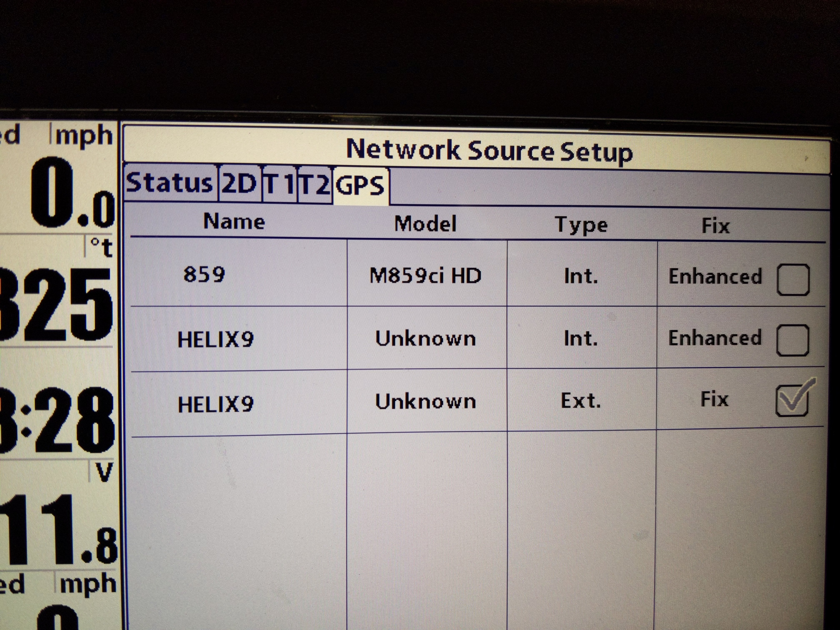Check the 859 Enhanced fix checkbox
The width and height of the screenshot is (840, 630).
coord(793,280)
